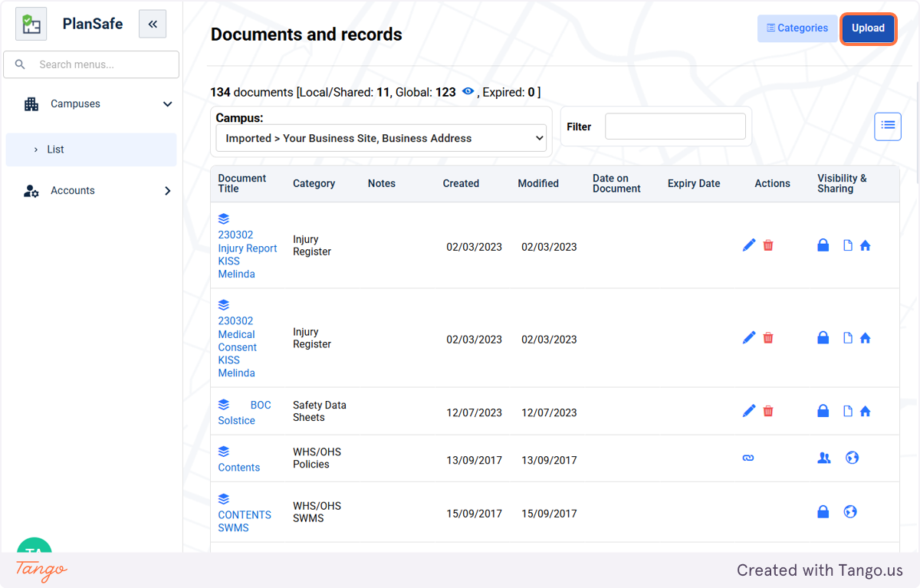Click home icon for BOC Solstice row
Screen dimensions: 920x588
pyautogui.click(x=866, y=411)
